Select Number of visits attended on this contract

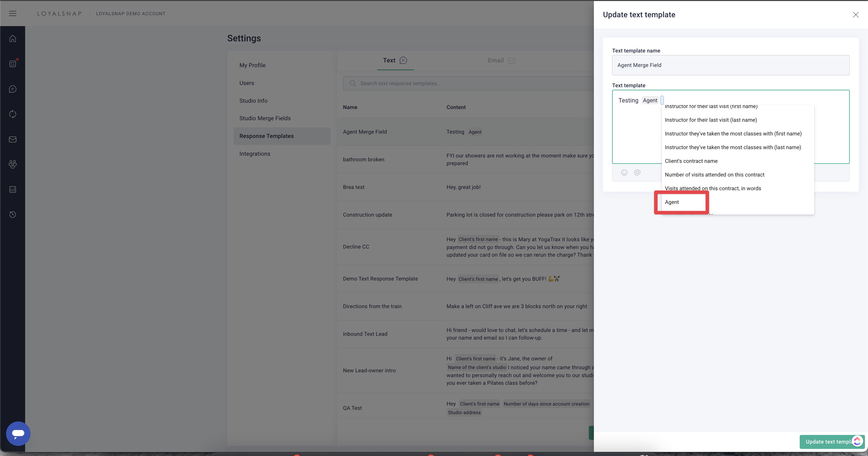pos(714,175)
